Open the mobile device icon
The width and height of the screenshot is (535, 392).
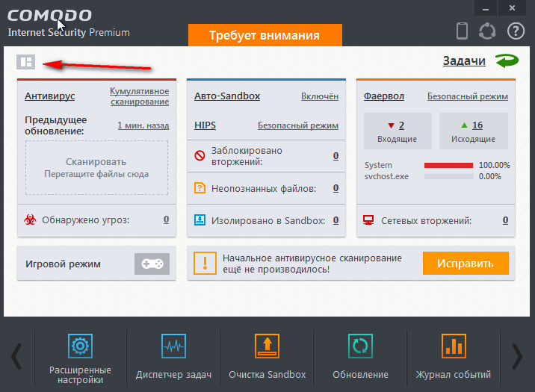tap(463, 31)
